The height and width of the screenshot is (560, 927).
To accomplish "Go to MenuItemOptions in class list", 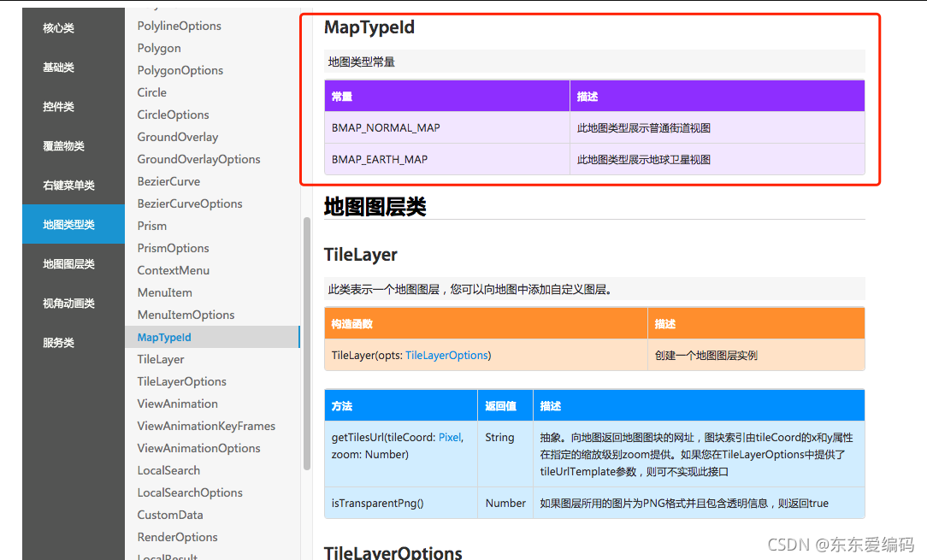I will point(186,315).
